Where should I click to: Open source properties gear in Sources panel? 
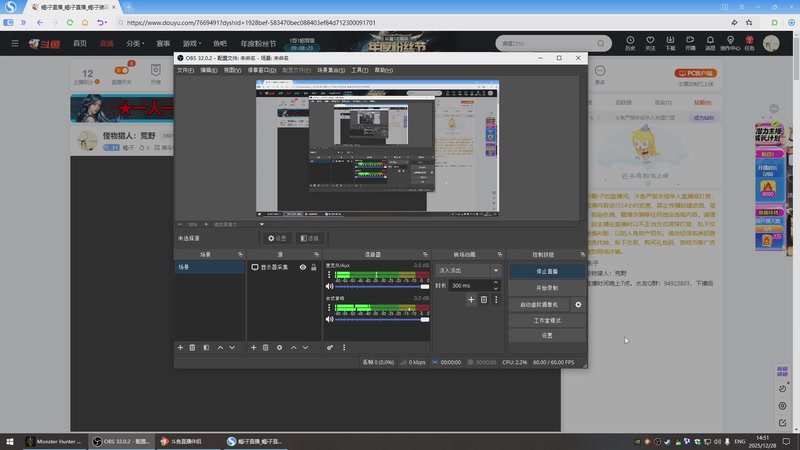pos(279,347)
